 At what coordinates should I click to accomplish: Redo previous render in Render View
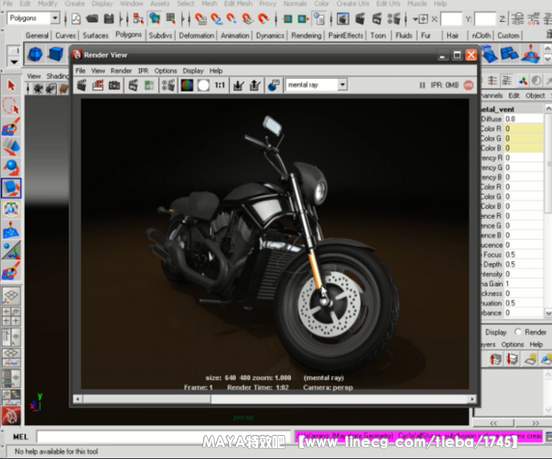82,85
